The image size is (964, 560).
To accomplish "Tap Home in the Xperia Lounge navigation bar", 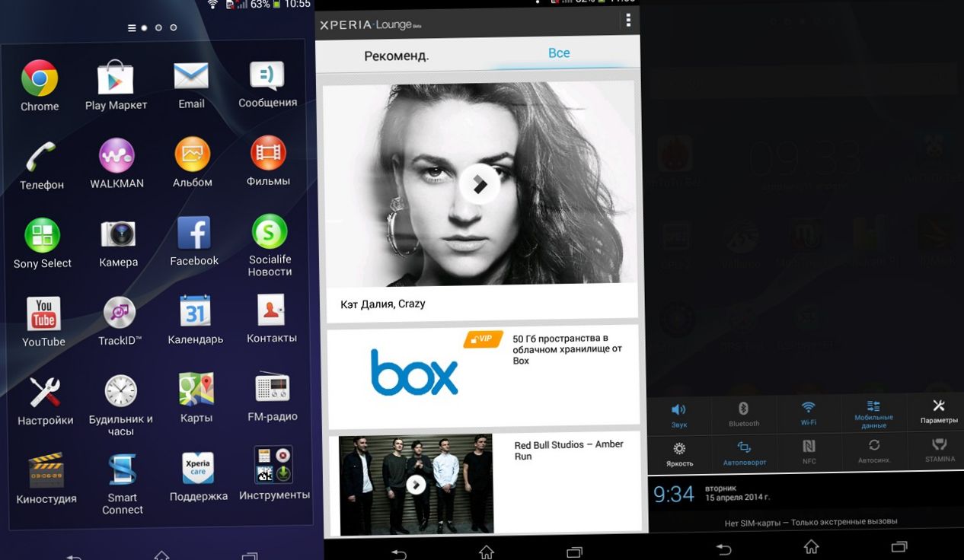I will coord(487,552).
